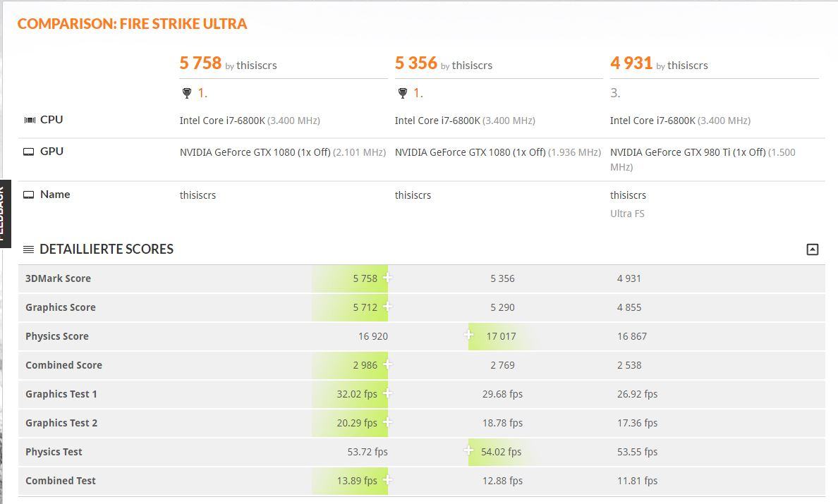Click the highlighted Combined Test 13.89 fps bar
Viewport: 838px width, 504px height.
point(351,481)
